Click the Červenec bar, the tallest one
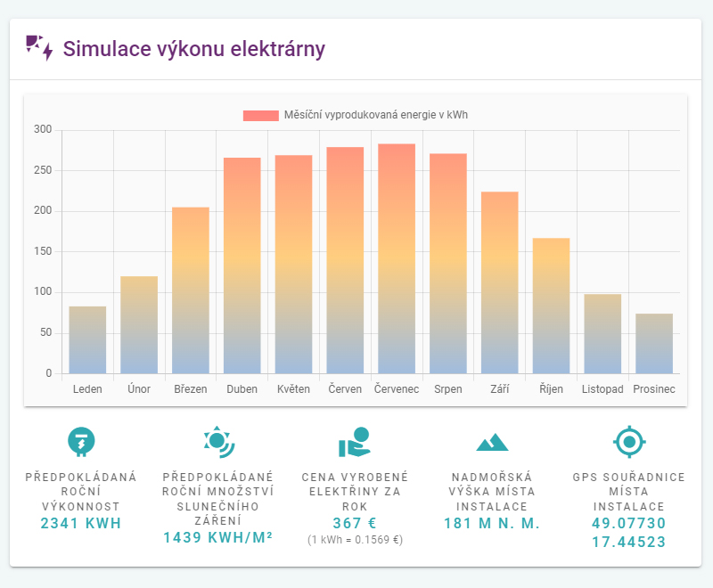 397,258
